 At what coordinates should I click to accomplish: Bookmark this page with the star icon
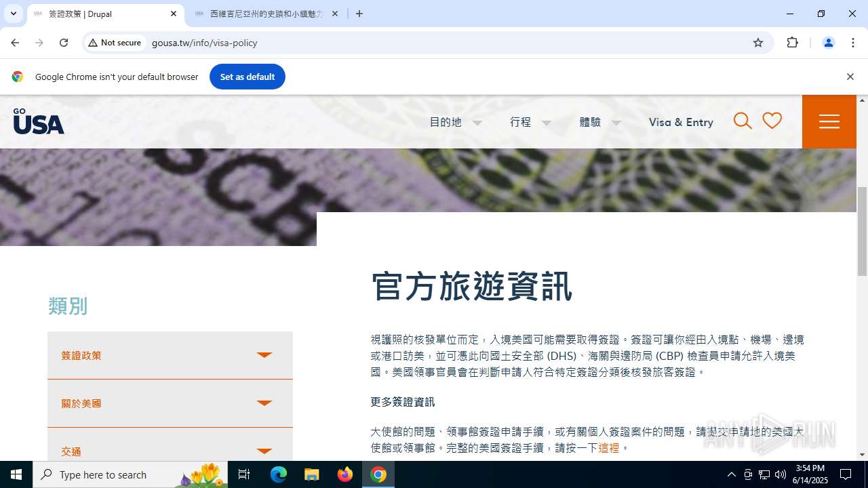point(758,43)
